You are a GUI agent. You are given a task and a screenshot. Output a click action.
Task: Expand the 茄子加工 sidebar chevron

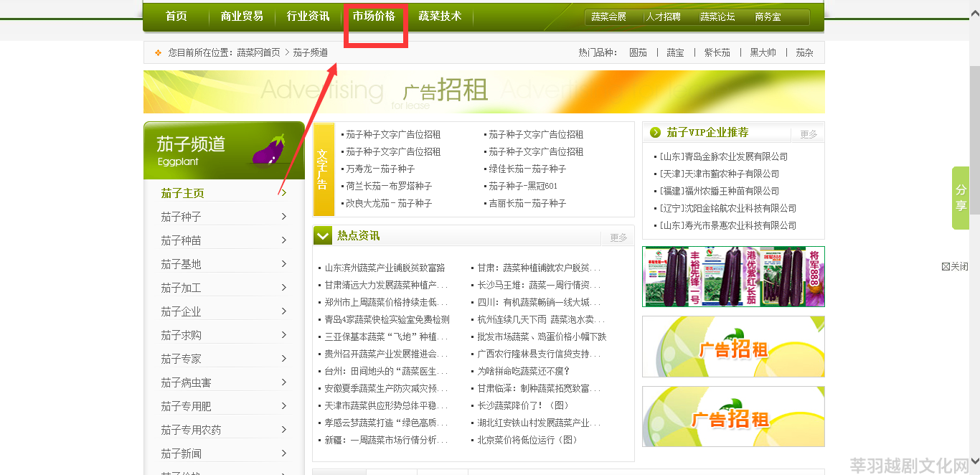283,288
